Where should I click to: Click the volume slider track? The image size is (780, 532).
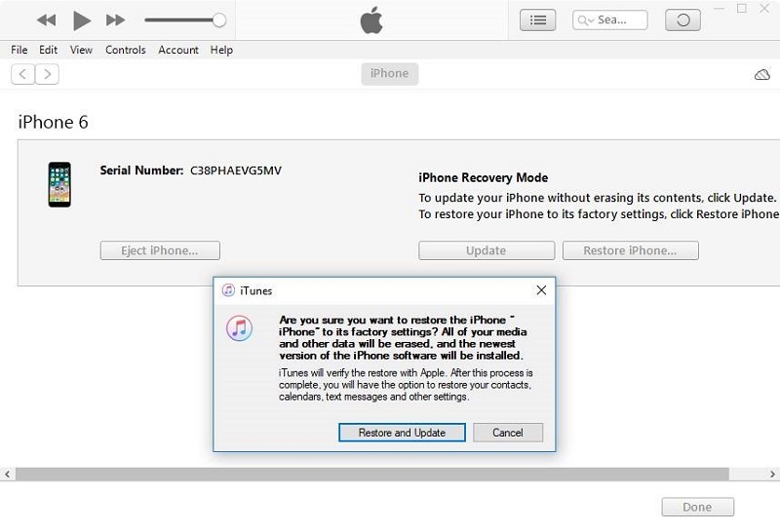[x=179, y=20]
